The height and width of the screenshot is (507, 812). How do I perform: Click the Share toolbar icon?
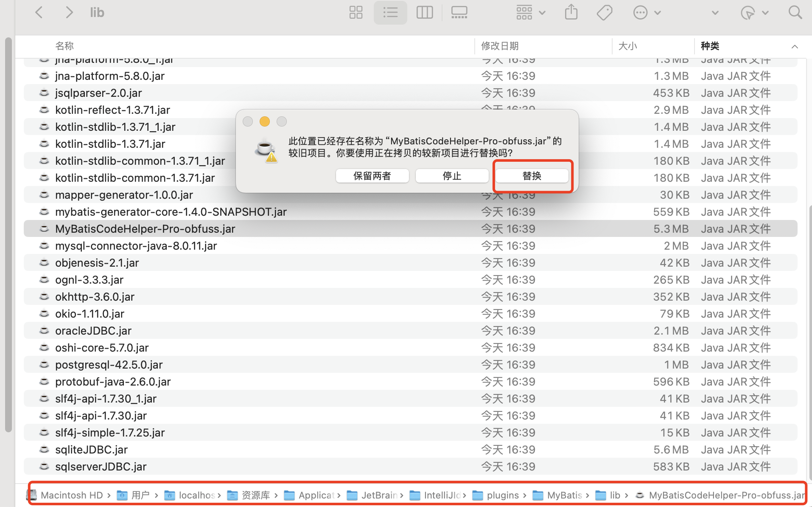pos(571,12)
